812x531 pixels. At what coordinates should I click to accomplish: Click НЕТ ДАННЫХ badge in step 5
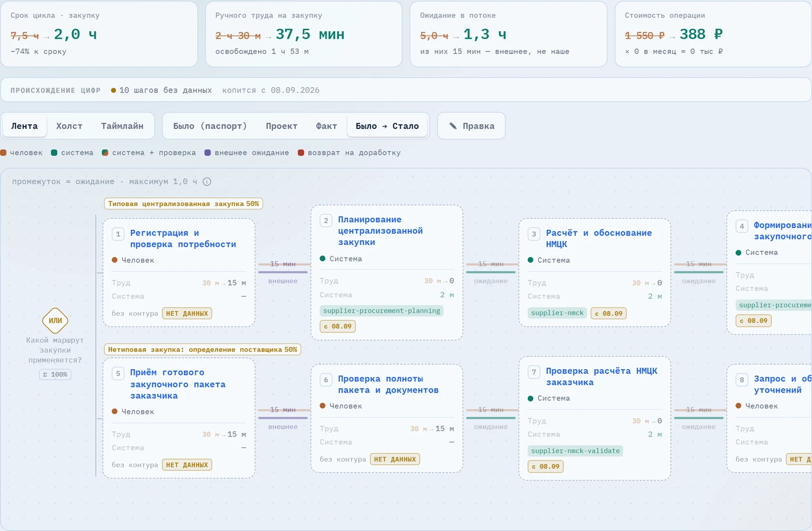coord(187,465)
